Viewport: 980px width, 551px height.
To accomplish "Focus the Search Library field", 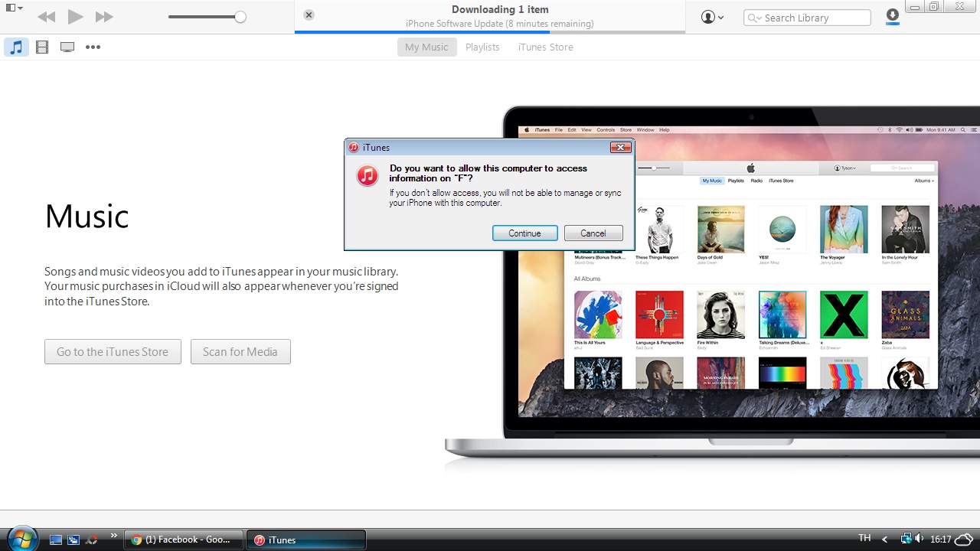I will click(x=807, y=18).
